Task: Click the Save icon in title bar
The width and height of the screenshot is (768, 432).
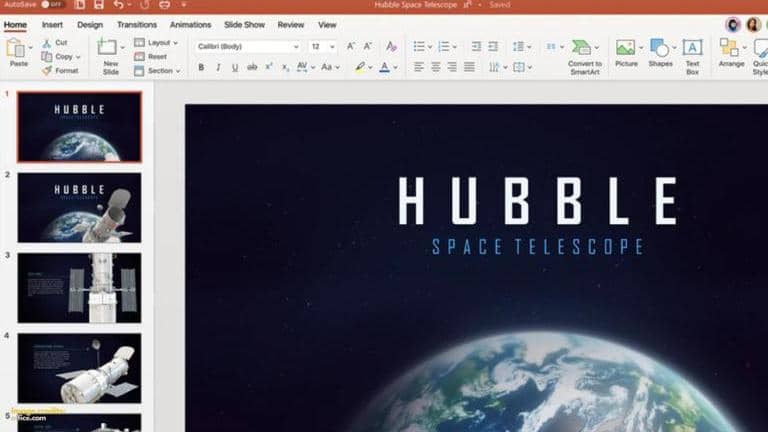Action: click(x=98, y=5)
